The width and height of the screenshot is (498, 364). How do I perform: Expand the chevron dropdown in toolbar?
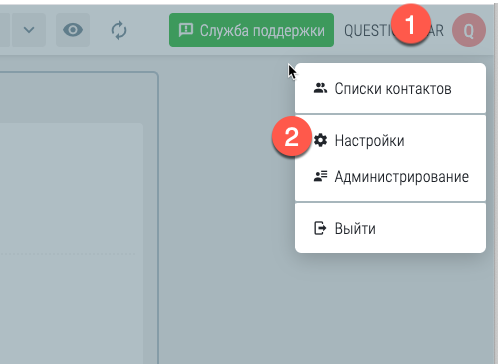(x=29, y=30)
